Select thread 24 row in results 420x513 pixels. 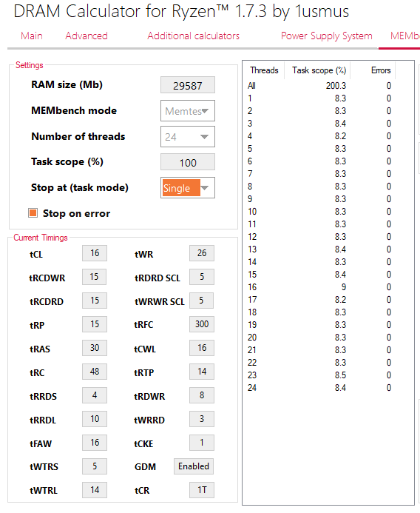[x=319, y=388]
